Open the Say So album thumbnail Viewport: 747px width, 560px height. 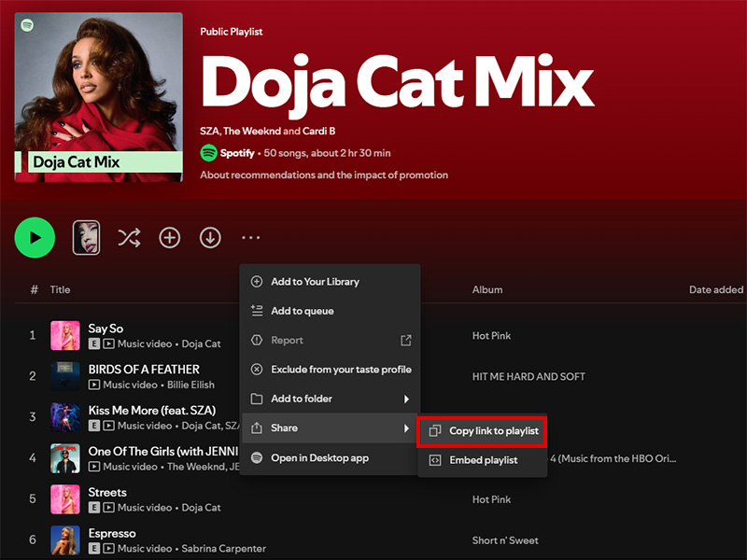point(65,336)
